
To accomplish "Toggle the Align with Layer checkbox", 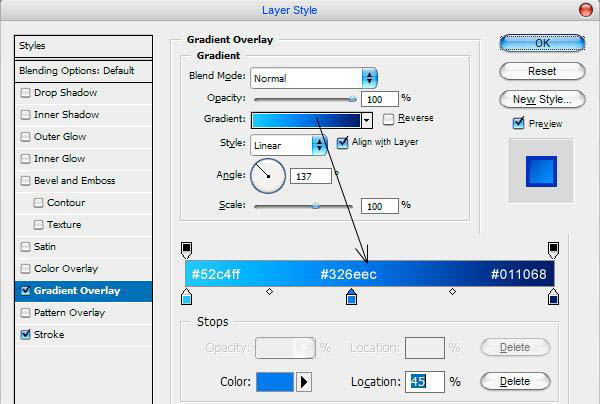I will (342, 142).
